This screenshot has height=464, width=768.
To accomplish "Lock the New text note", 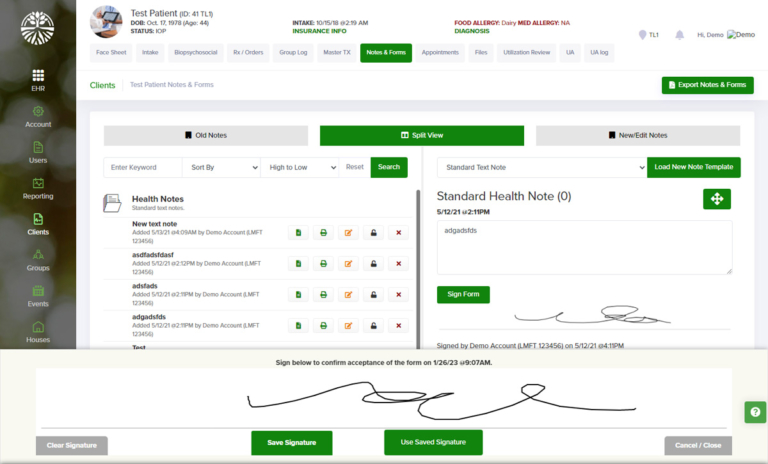I will point(373,233).
